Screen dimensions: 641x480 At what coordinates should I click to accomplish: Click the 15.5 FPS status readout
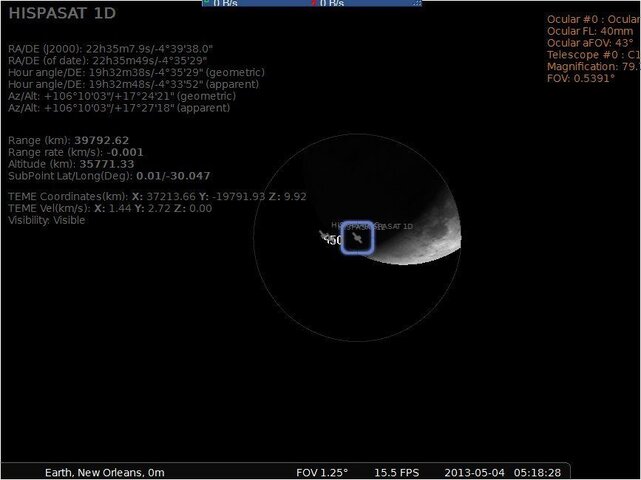coord(397,473)
